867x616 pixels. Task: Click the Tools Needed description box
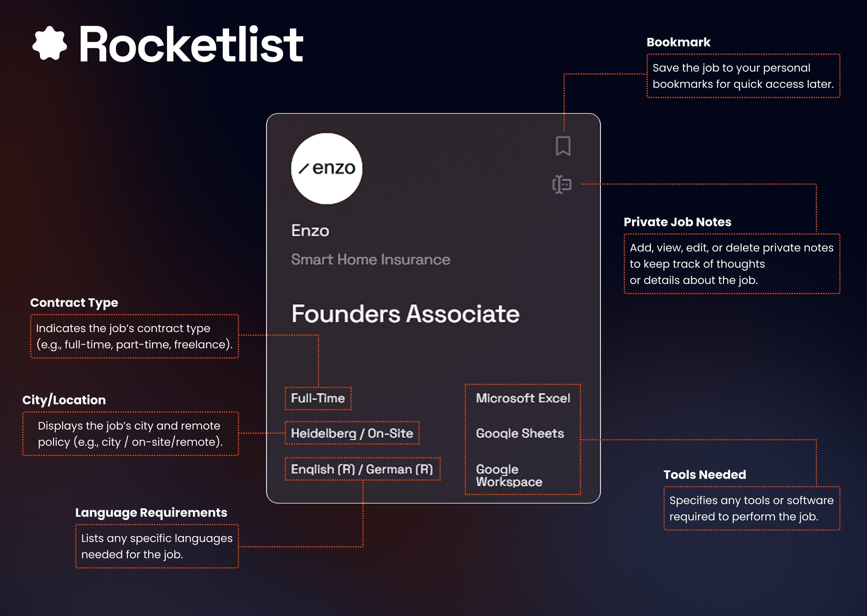click(752, 508)
